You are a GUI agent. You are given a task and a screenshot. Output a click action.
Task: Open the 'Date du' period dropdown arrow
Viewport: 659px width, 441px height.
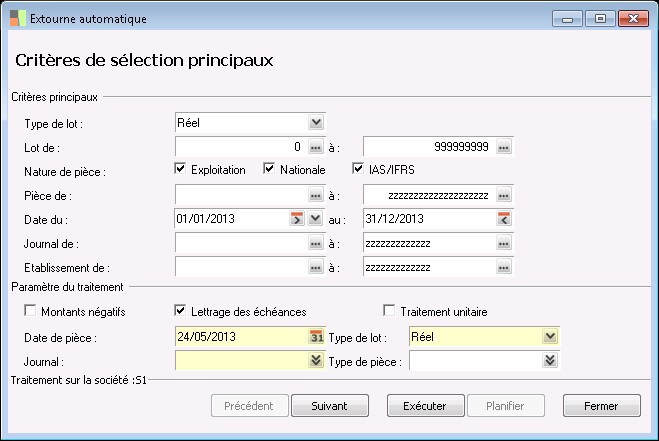click(316, 219)
